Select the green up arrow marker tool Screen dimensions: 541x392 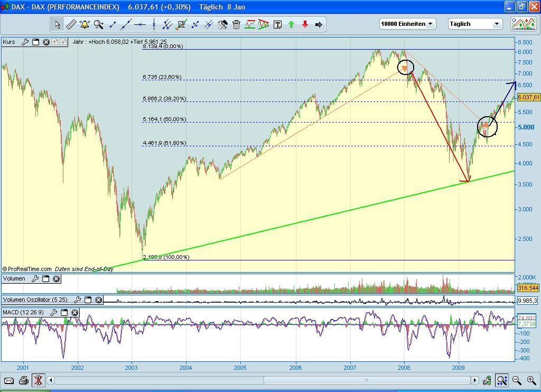291,24
